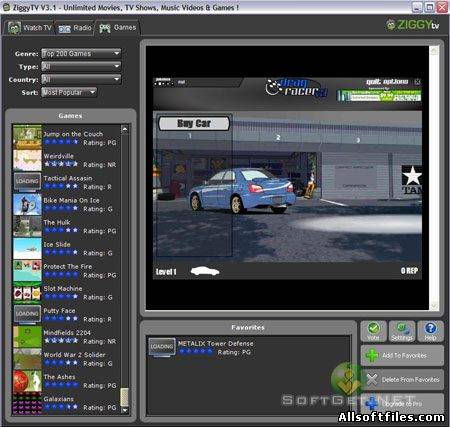
Task: Click the game viewer scroll down arrow
Action: (x=434, y=306)
